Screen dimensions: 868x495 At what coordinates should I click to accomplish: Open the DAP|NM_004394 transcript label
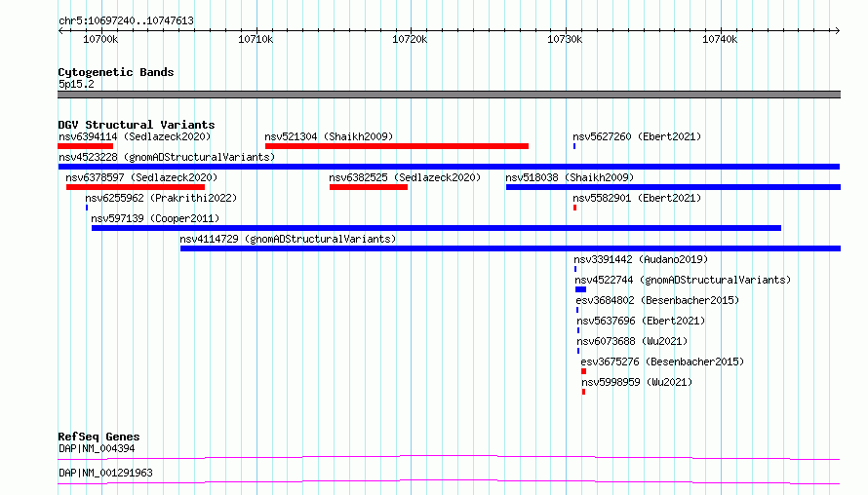coord(97,448)
